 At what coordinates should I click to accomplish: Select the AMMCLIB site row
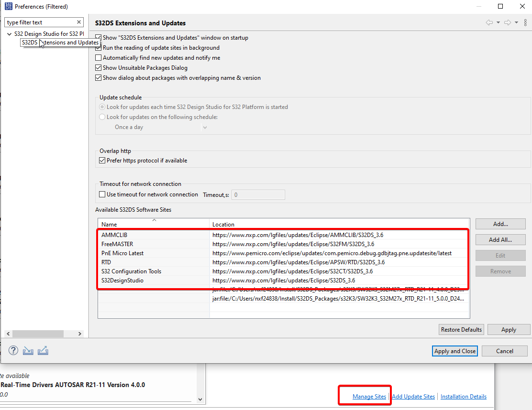(x=284, y=235)
